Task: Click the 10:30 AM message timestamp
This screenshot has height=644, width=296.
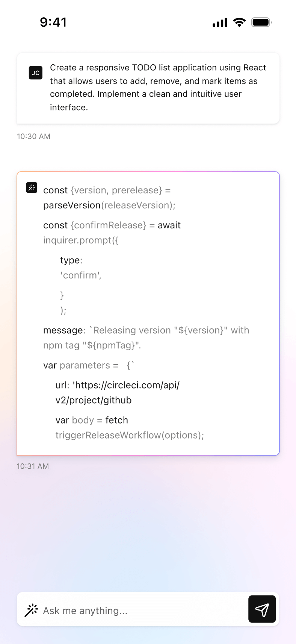Action: pyautogui.click(x=33, y=136)
